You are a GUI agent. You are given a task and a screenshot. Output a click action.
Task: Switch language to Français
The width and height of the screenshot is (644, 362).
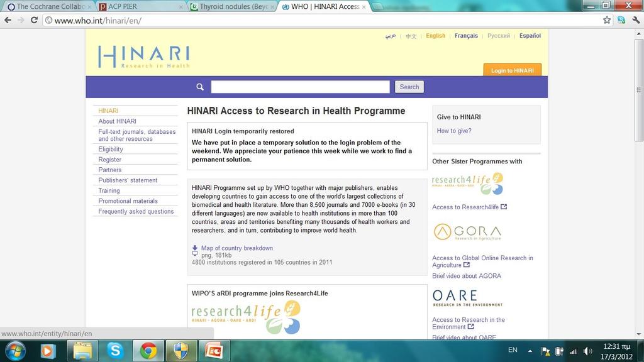click(x=466, y=36)
